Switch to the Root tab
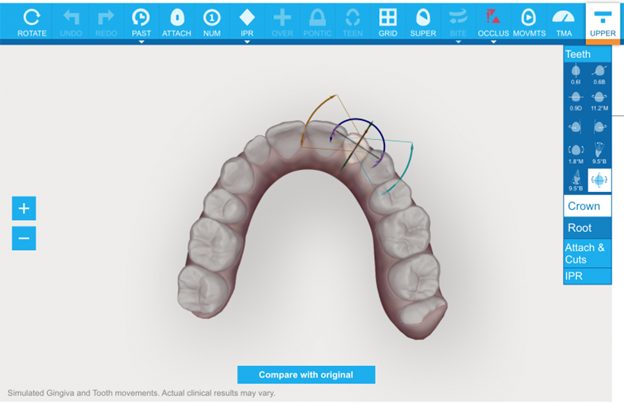 pos(587,228)
